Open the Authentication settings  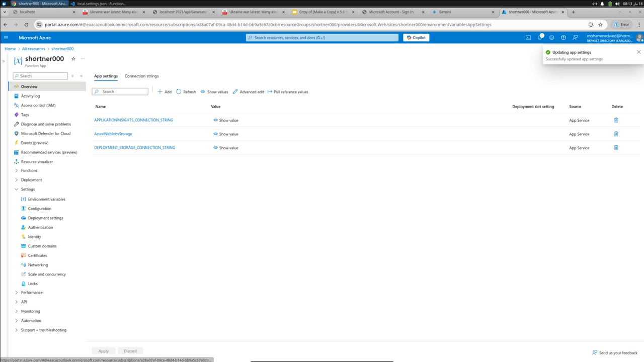click(40, 227)
